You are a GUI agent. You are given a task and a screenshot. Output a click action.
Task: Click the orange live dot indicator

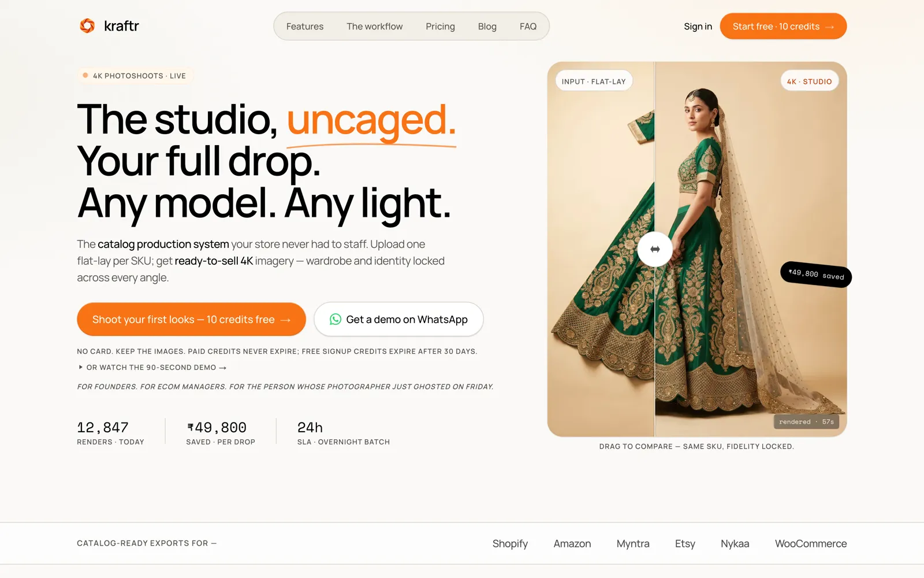click(x=85, y=75)
